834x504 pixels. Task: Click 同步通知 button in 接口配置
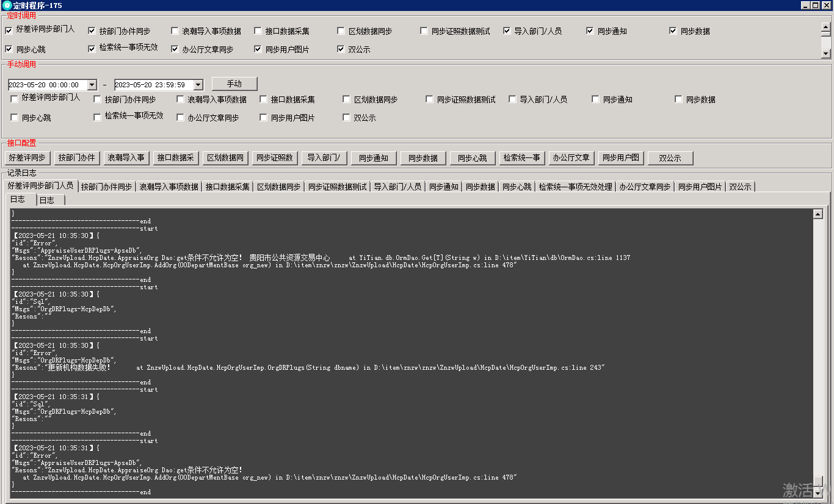coord(374,158)
